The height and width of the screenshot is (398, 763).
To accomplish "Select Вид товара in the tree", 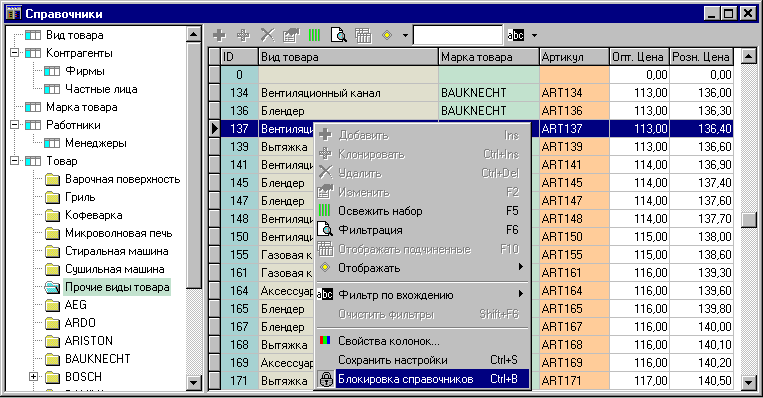I will tap(74, 35).
